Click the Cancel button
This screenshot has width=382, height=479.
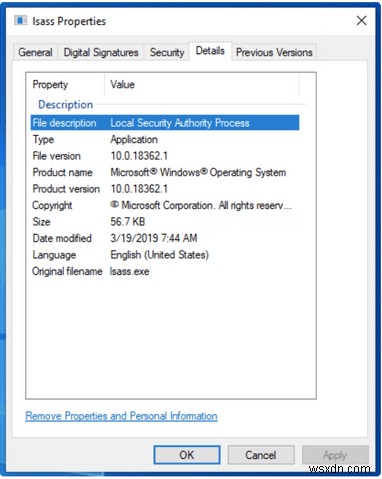click(x=261, y=455)
